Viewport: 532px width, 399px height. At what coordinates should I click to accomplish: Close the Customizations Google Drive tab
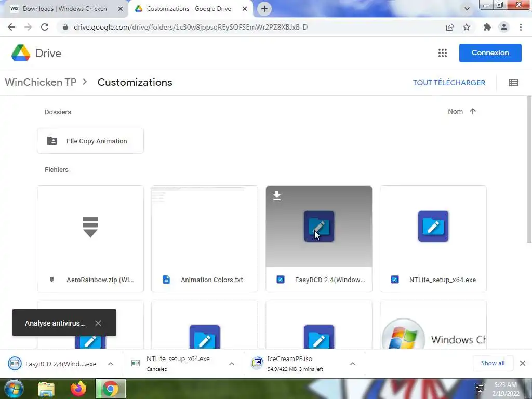point(245,9)
